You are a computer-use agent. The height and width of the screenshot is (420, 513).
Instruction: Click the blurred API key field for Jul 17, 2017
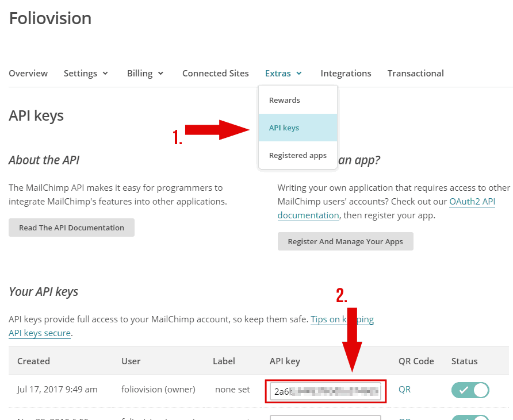pos(326,391)
